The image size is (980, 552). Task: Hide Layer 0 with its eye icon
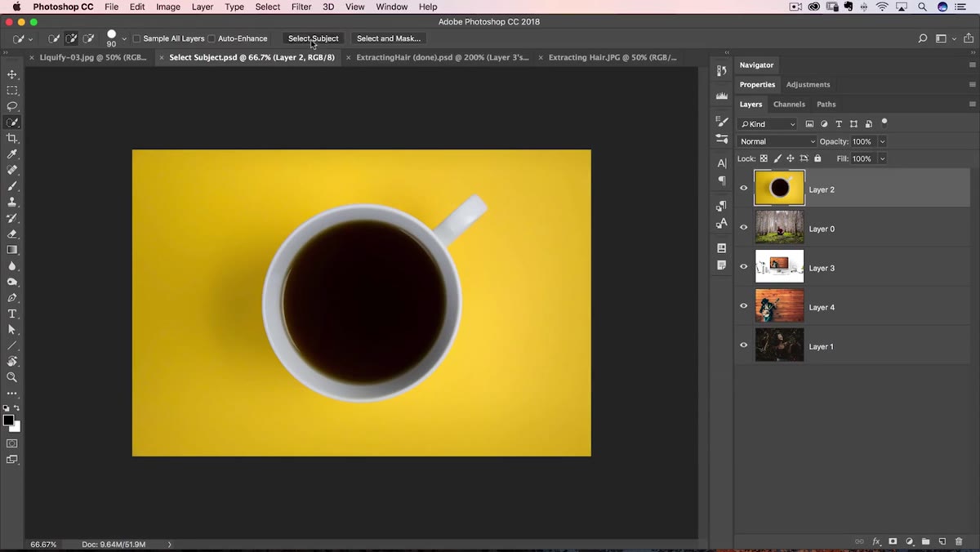744,228
